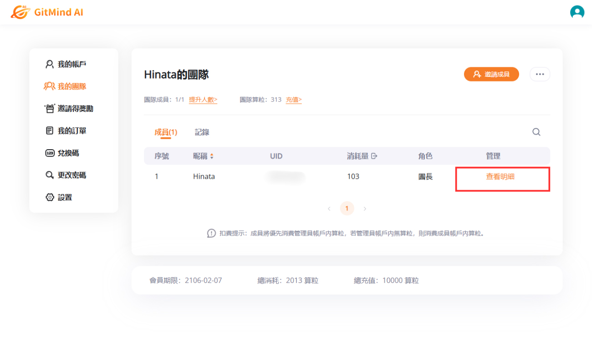The width and height of the screenshot is (592, 364).
Task: Click the Hinata的團隊 team title
Action: (176, 75)
